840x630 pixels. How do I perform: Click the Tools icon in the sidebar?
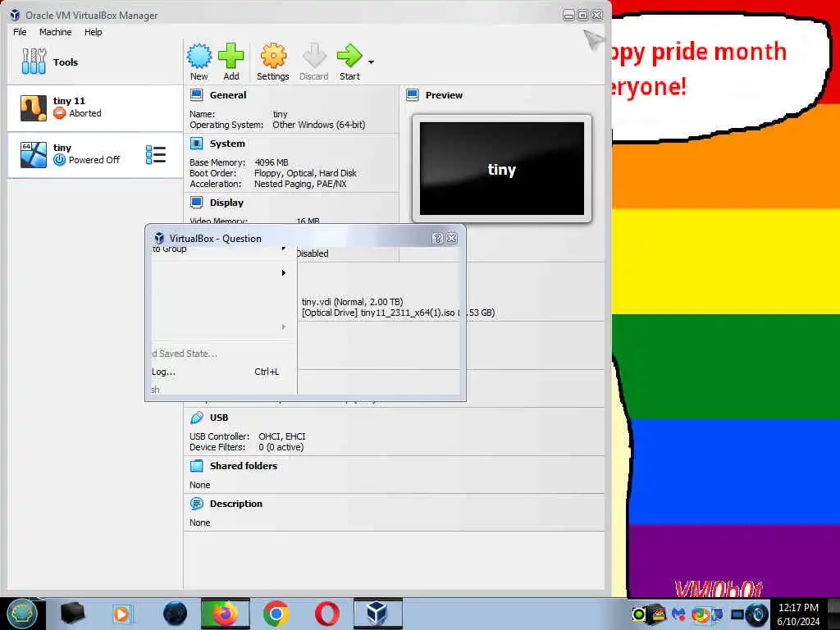[x=34, y=61]
